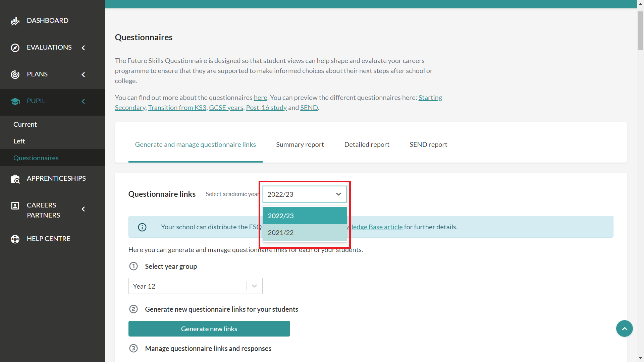Open the GCSE years questionnaire preview link
644x362 pixels.
coord(226,108)
